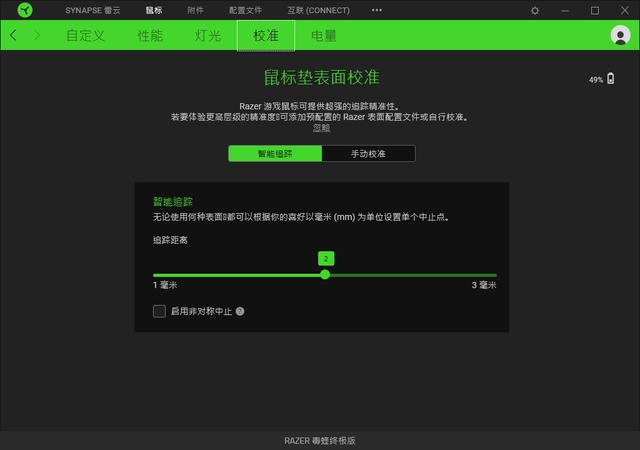Open the settings gear icon
Viewport: 640px width, 450px height.
point(535,11)
